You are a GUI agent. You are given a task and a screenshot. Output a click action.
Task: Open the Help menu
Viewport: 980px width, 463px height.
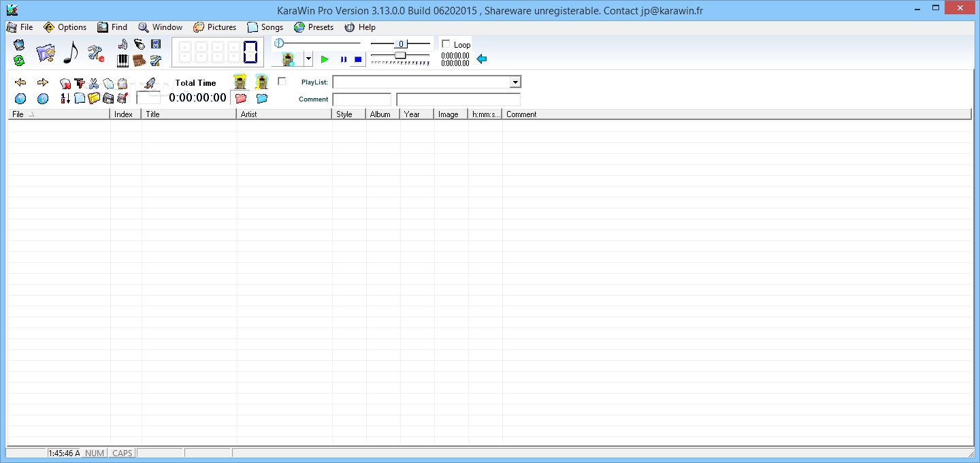point(360,27)
